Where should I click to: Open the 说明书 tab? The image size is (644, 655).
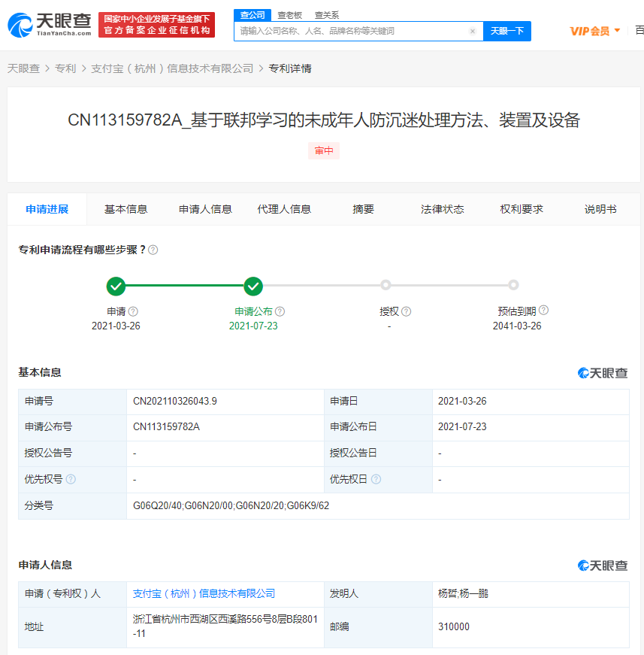[600, 209]
